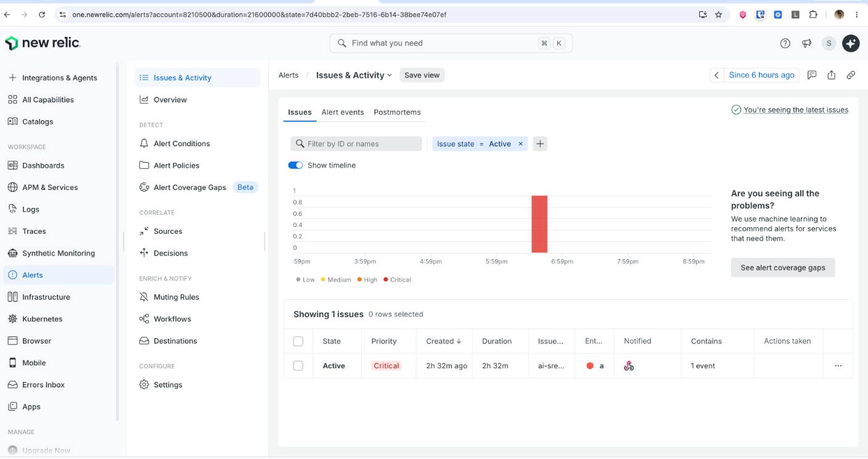Screen dimensions: 868x459
Task: Open the comments panel icon
Action: (812, 75)
